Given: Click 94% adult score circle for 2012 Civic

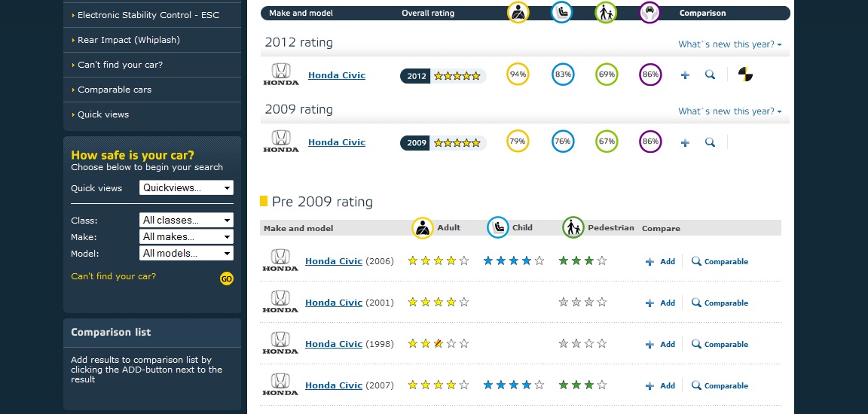Looking at the screenshot, I should (x=518, y=75).
